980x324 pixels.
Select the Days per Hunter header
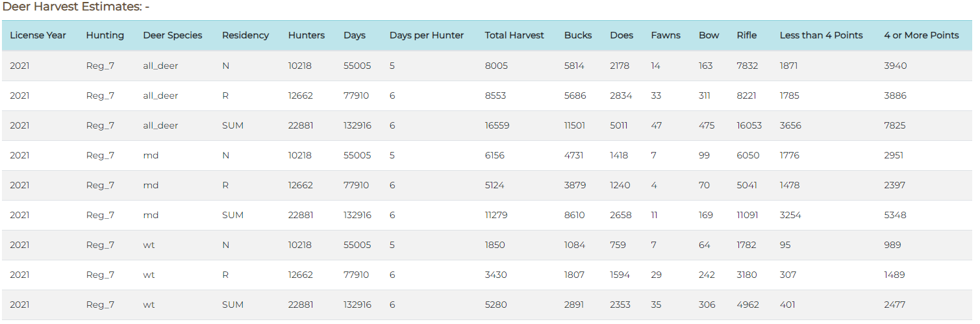[x=427, y=36]
